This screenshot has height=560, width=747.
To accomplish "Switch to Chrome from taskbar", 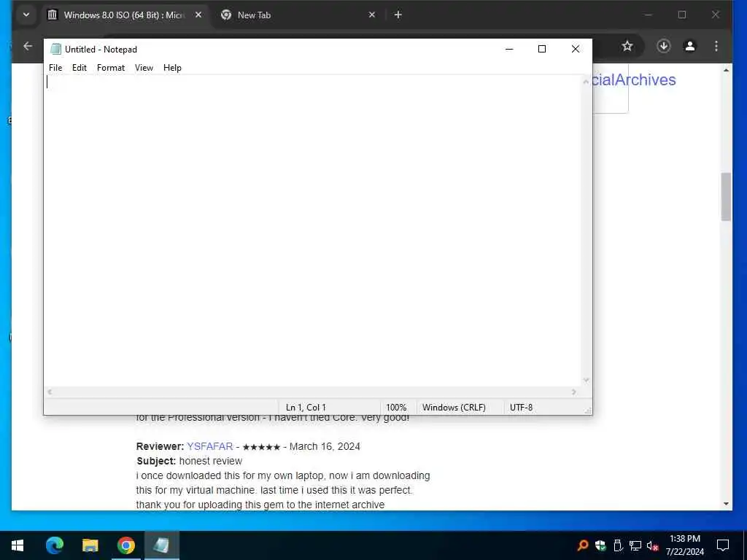I will (125, 545).
